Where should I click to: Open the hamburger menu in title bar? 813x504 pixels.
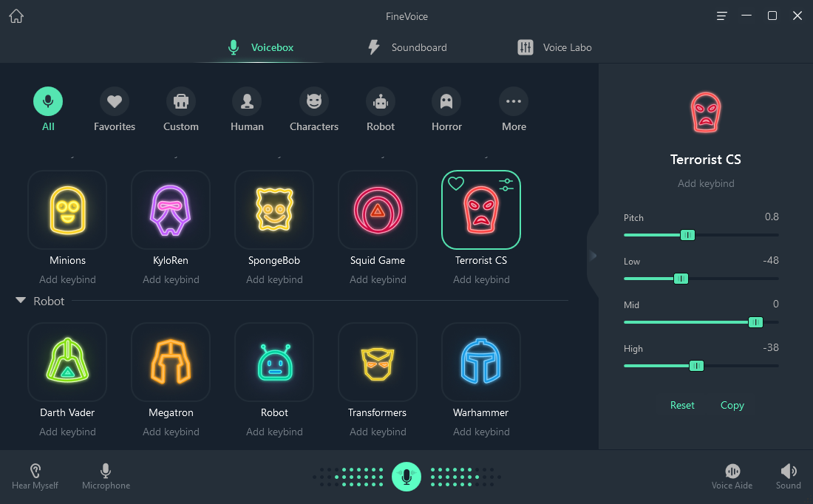[721, 16]
